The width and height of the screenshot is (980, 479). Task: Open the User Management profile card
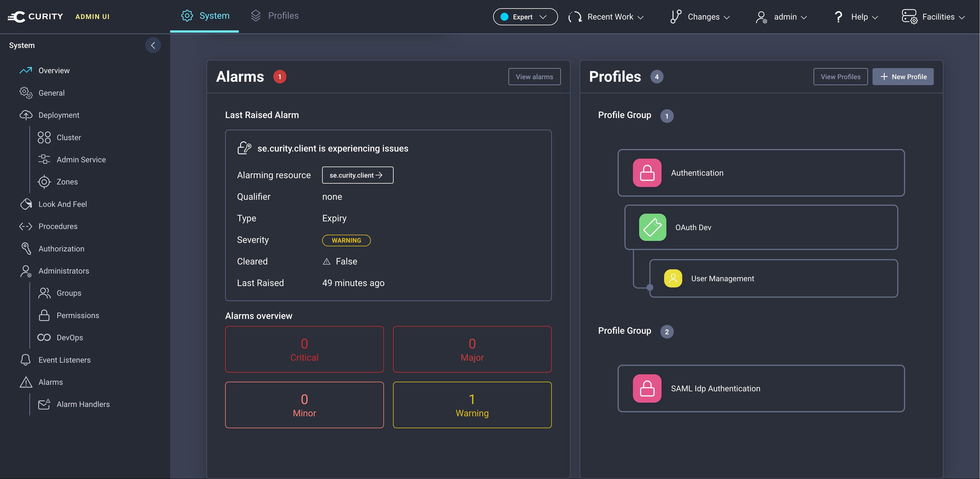[774, 278]
